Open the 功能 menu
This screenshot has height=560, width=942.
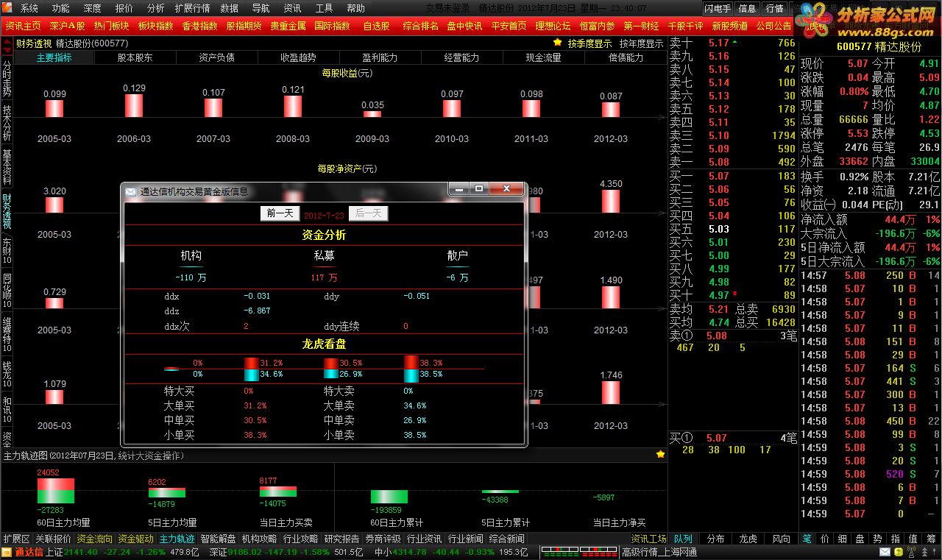(x=61, y=9)
